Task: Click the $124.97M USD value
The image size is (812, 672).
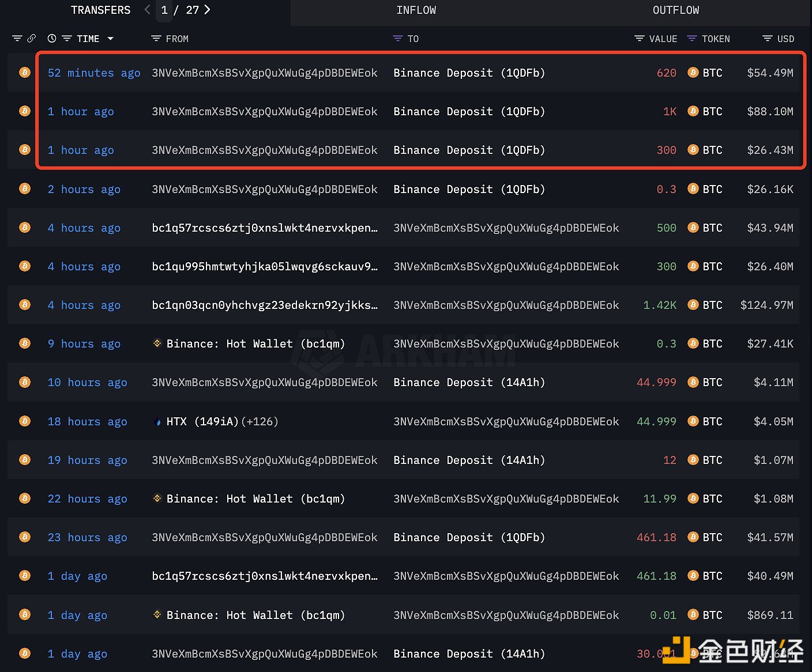Action: (767, 305)
